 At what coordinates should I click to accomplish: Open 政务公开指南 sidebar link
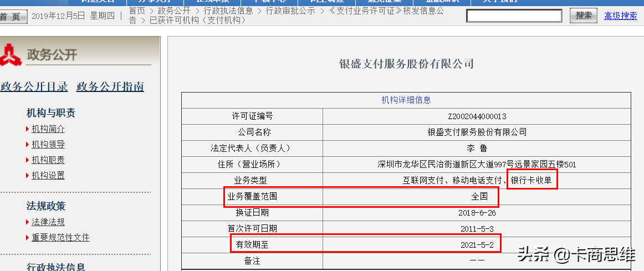(x=110, y=86)
